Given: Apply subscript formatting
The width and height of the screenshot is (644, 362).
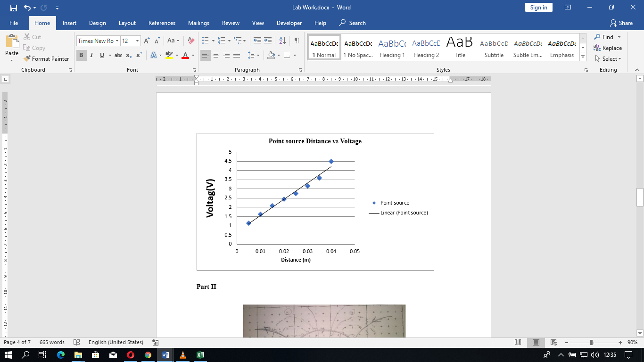Looking at the screenshot, I should pos(128,56).
